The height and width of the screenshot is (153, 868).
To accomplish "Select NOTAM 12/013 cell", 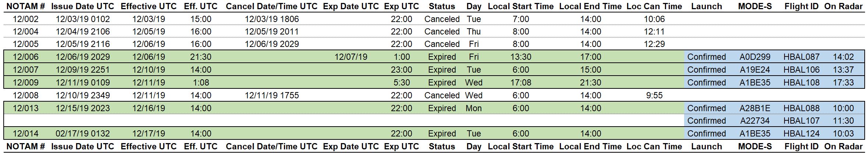I will 26,108.
